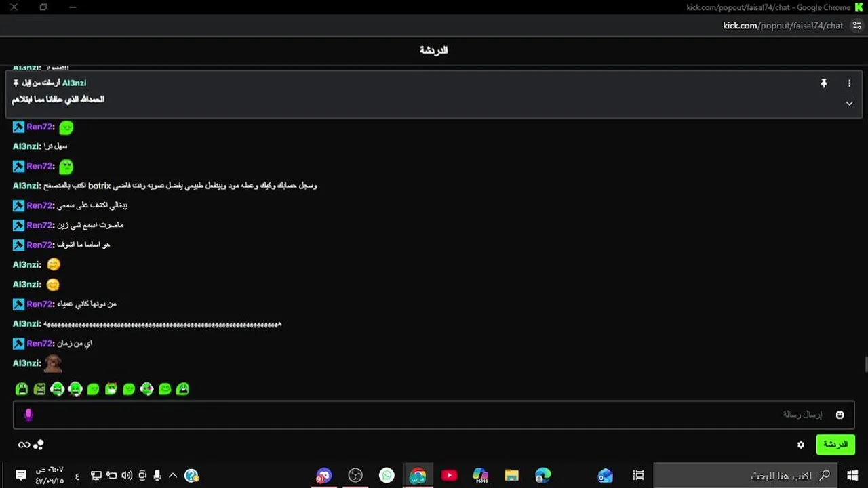Screen dimensions: 868x488
Task: Pick the last emote in the quick emote row
Action: (x=182, y=388)
